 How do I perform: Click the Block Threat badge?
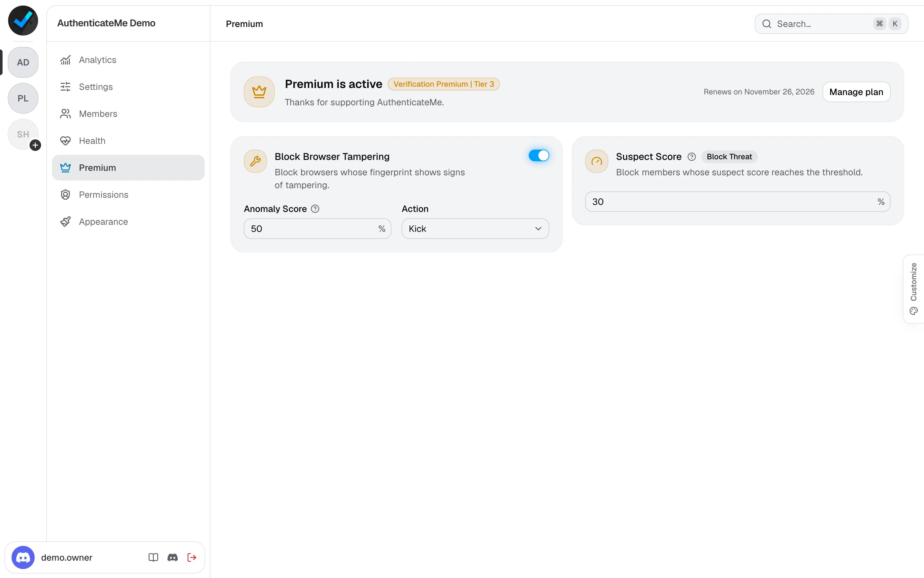point(729,157)
